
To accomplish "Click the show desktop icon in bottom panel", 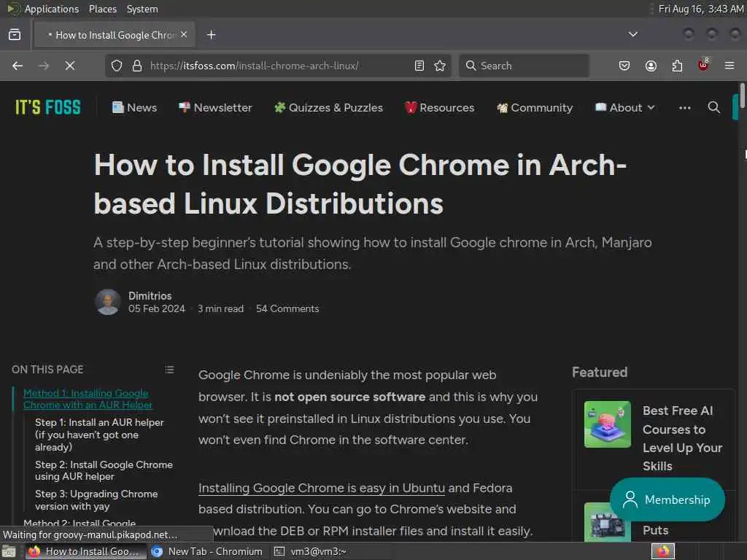I will point(9,551).
